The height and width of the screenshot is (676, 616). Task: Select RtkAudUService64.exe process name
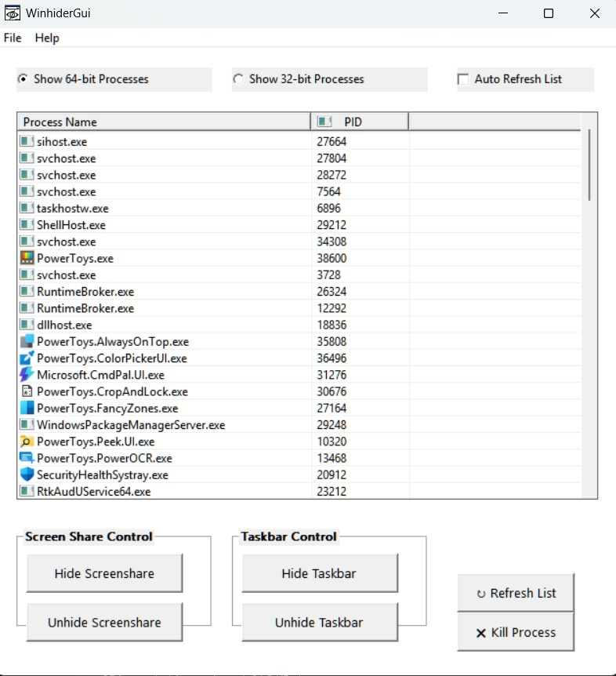(94, 492)
